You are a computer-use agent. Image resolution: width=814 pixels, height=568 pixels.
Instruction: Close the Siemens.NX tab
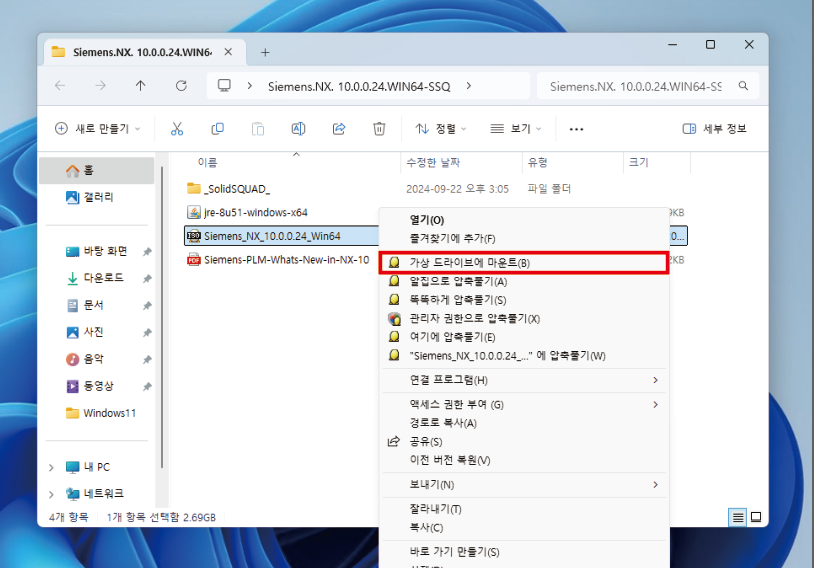point(228,52)
